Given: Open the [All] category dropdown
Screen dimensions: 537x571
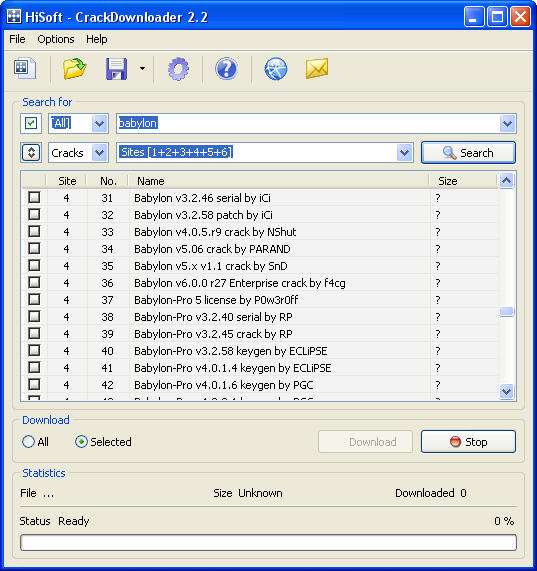Looking at the screenshot, I should pos(99,123).
